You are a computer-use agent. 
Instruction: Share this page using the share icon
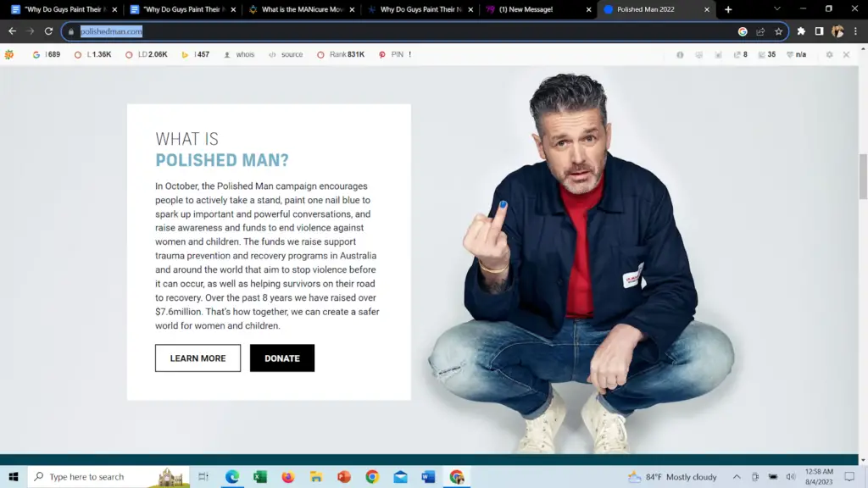pyautogui.click(x=760, y=31)
